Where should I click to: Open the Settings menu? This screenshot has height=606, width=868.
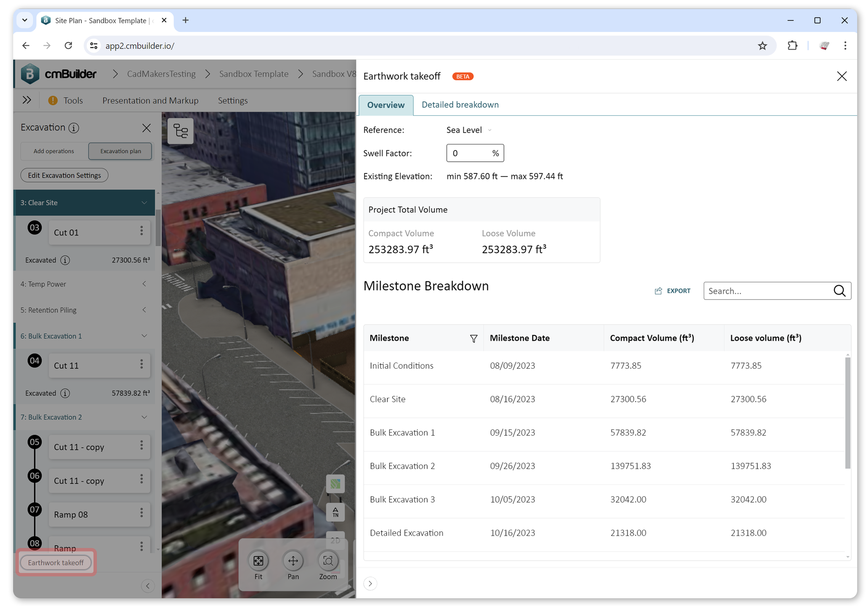pos(233,100)
